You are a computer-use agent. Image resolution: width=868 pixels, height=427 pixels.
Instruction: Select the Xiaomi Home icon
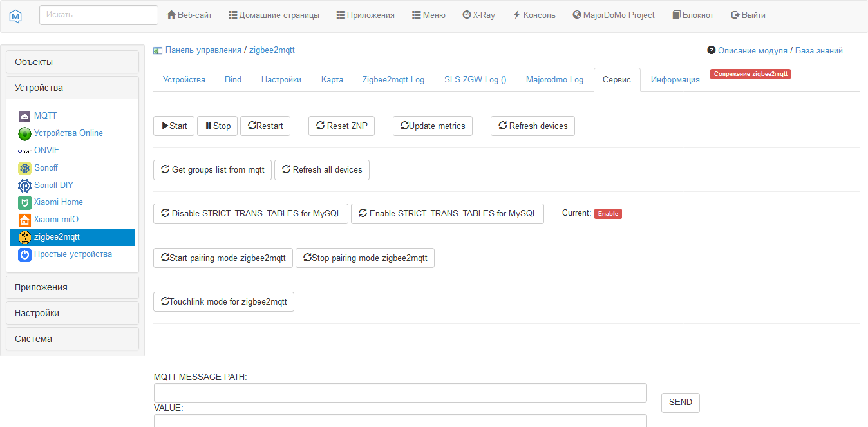click(24, 202)
